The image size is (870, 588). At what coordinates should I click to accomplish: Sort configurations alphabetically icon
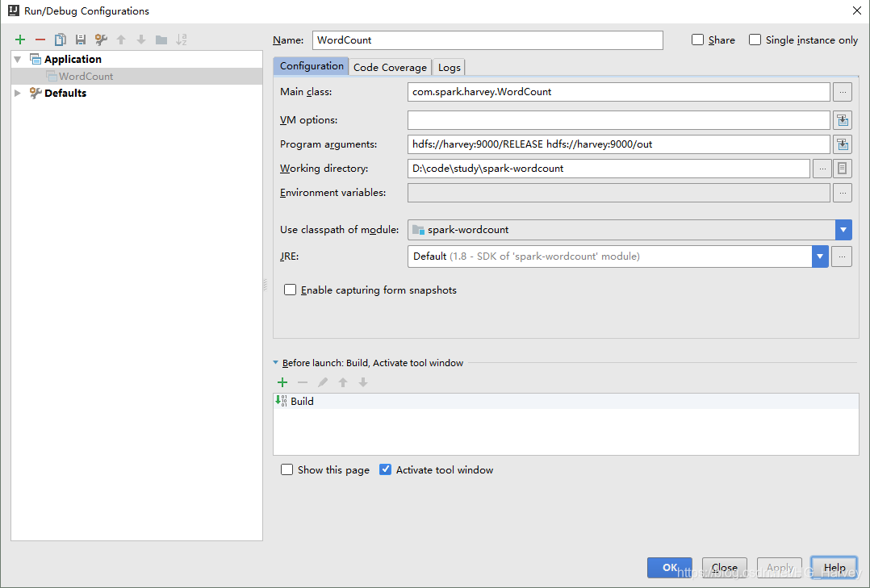(x=182, y=40)
